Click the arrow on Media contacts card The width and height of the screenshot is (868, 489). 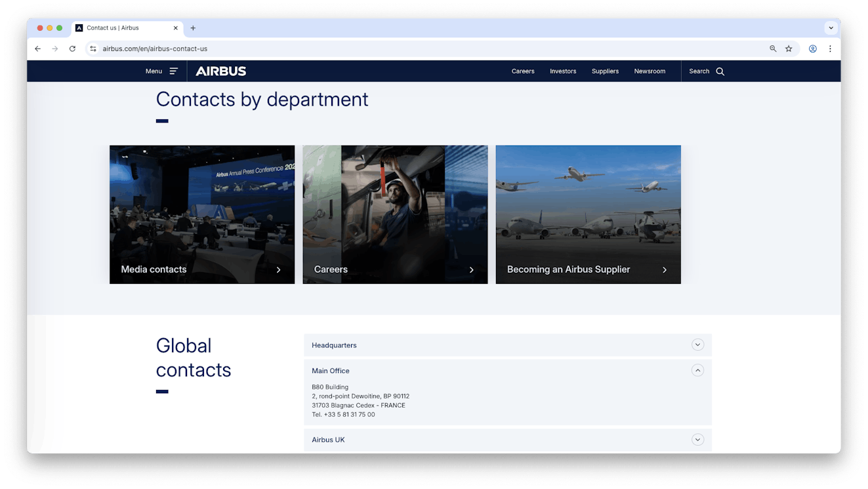pyautogui.click(x=278, y=269)
